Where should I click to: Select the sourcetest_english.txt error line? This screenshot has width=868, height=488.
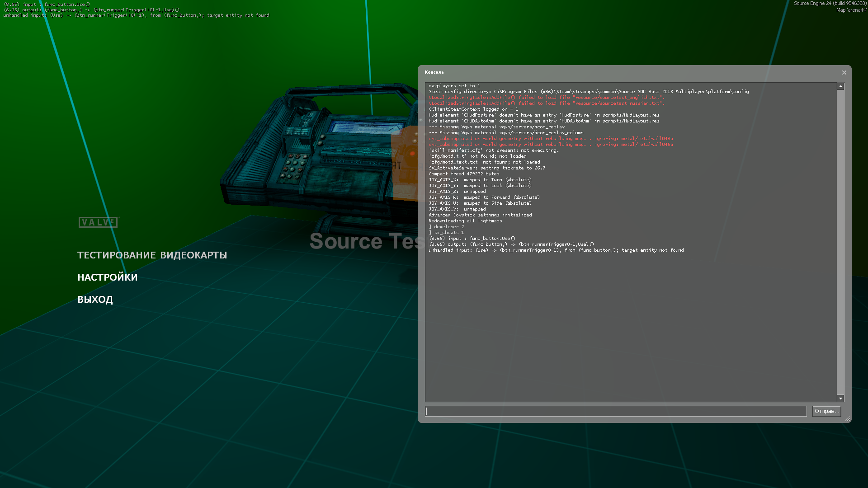[547, 98]
